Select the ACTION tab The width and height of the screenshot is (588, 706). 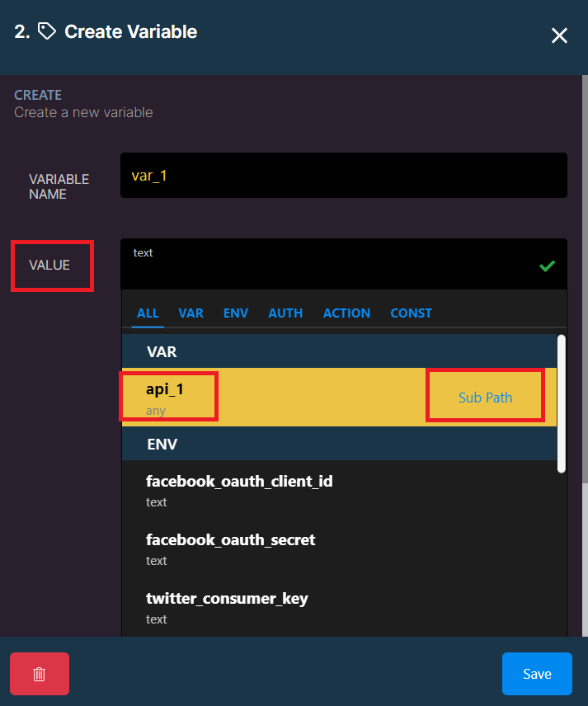pos(346,313)
